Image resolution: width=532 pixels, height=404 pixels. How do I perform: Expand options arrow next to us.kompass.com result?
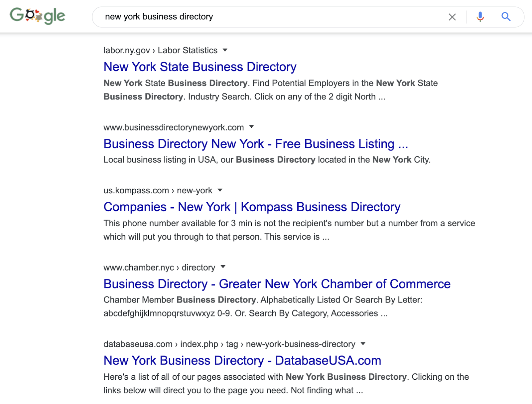tap(220, 190)
